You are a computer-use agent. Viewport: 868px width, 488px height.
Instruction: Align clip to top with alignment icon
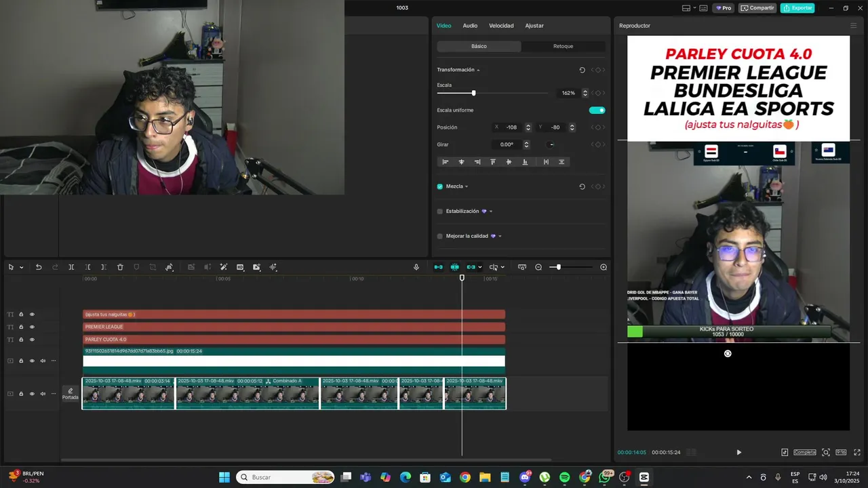[x=493, y=162]
